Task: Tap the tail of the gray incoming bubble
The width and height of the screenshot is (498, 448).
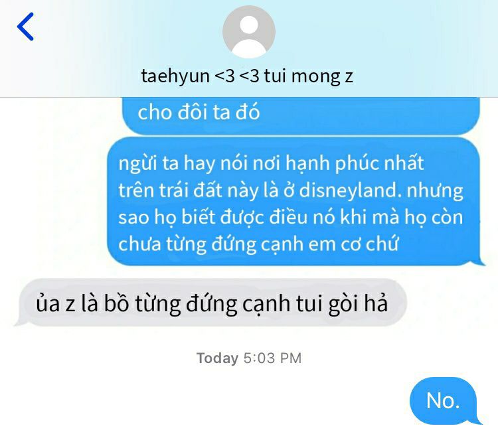Action: pos(20,322)
